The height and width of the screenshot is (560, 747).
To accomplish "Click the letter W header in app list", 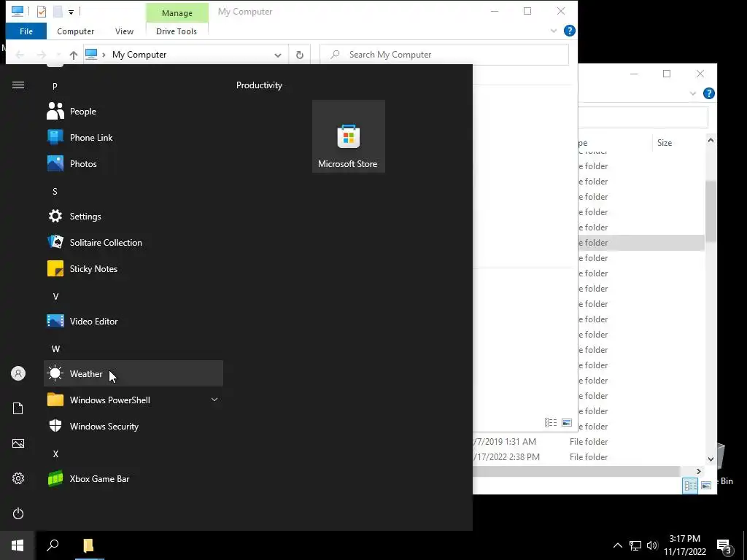I will point(55,349).
